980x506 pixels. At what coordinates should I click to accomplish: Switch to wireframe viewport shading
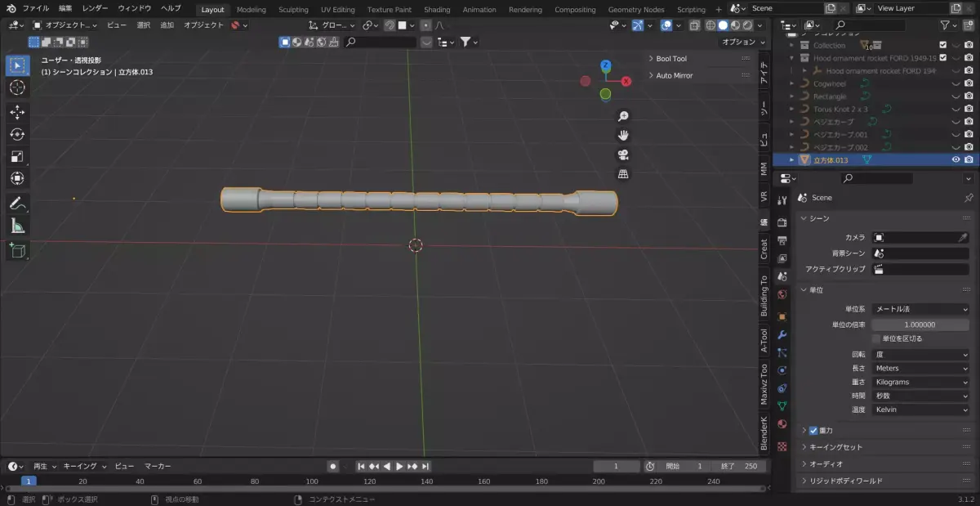coord(710,25)
